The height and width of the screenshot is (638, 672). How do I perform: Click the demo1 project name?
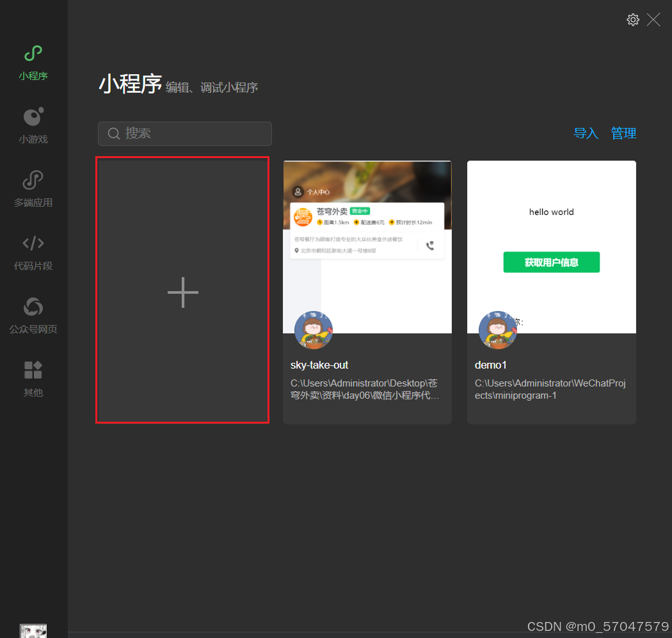491,365
